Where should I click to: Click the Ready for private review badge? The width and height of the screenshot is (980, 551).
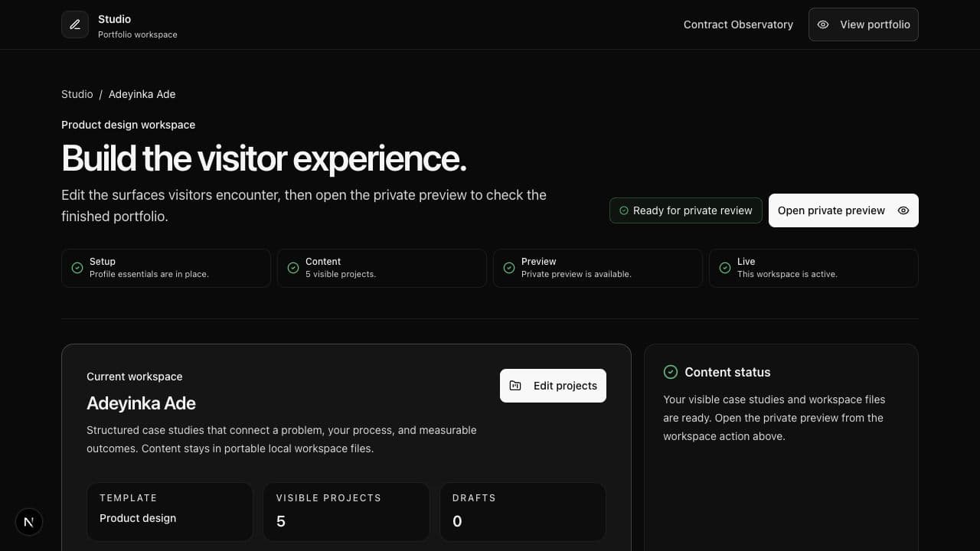click(x=686, y=210)
